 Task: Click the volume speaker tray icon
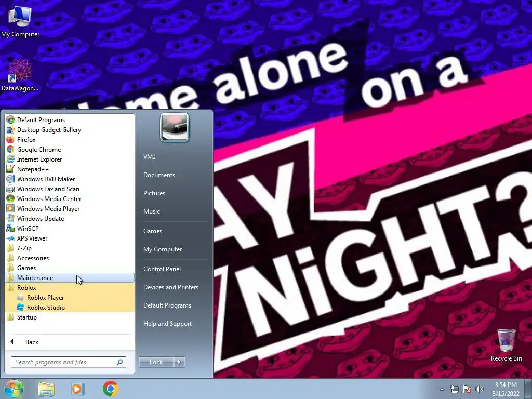pyautogui.click(x=480, y=389)
